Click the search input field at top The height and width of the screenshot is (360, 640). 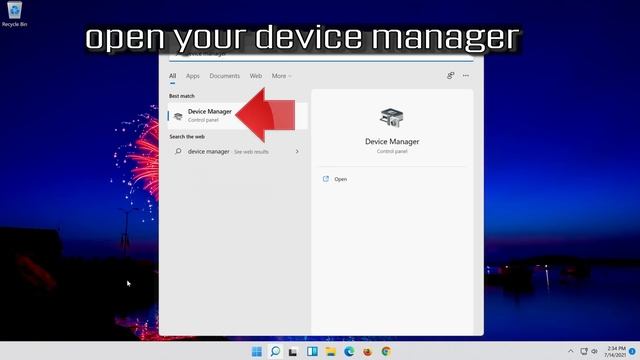pos(321,55)
